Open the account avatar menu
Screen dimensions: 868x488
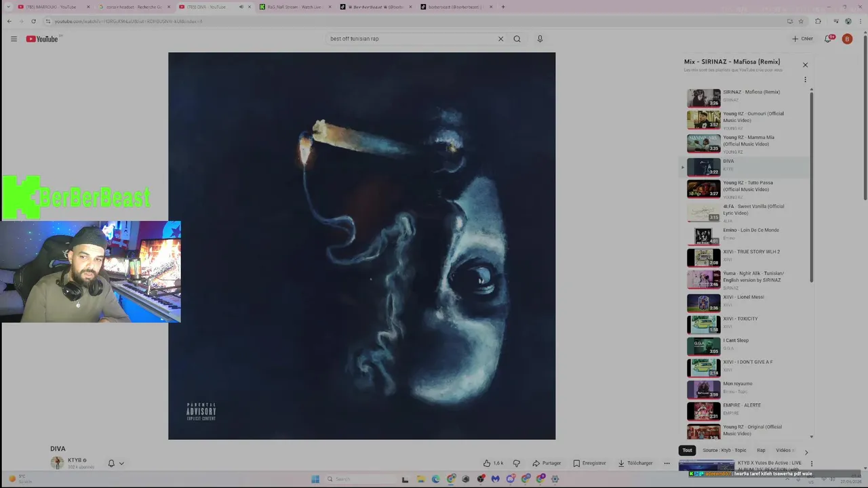tap(847, 39)
